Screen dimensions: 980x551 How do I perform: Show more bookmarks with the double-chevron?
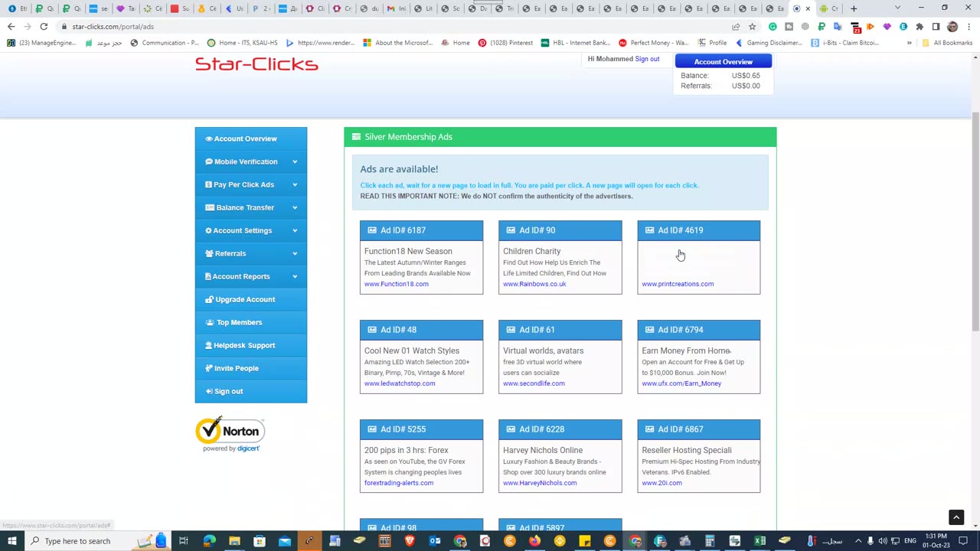pos(909,43)
